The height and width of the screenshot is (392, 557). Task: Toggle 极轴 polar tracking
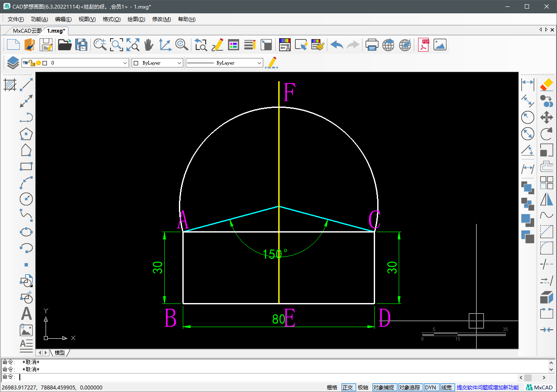(363, 387)
